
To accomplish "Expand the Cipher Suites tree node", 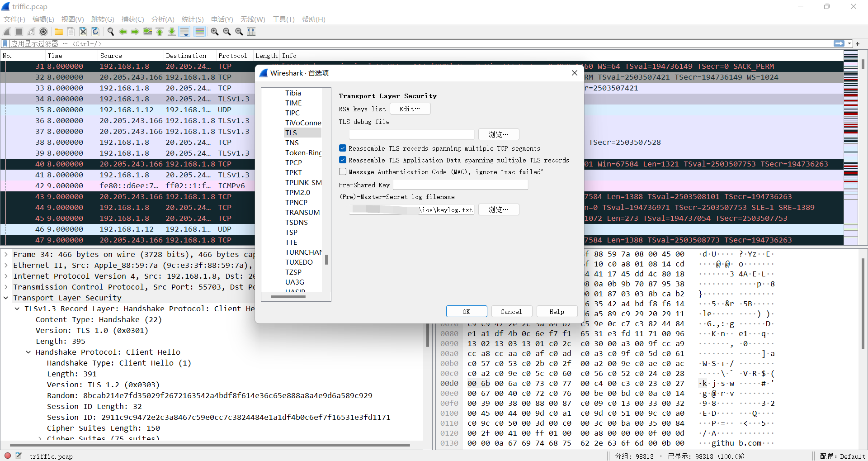I will (40, 438).
